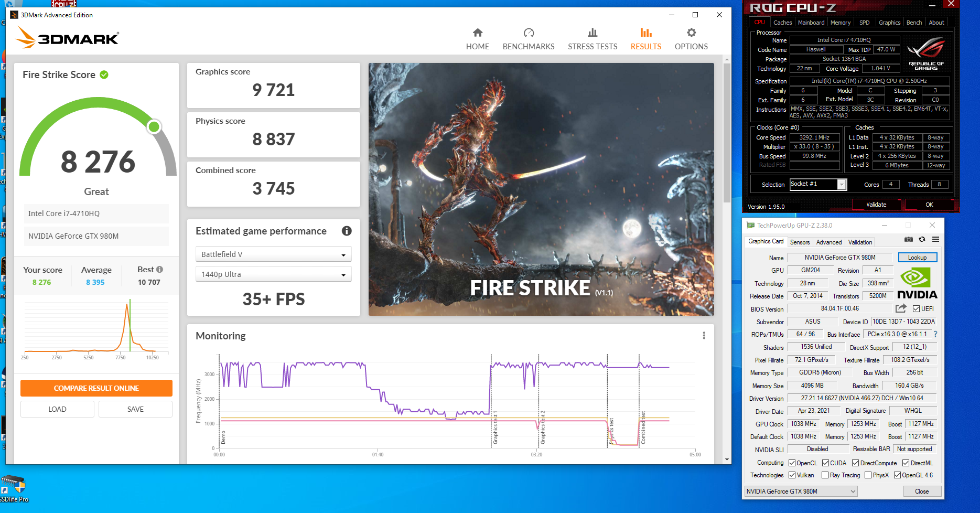Toggle the UEFI checkbox in GPU-Z
This screenshot has width=980, height=513.
click(916, 309)
